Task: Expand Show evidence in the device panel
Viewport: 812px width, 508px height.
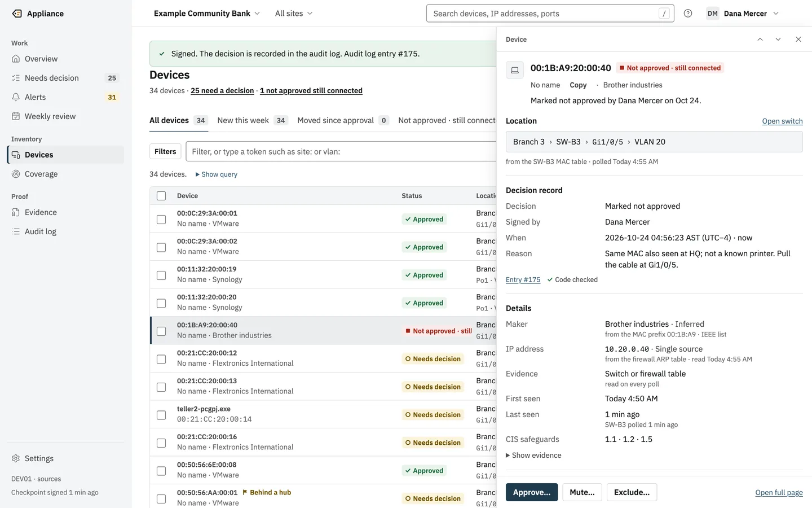Action: pyautogui.click(x=533, y=456)
